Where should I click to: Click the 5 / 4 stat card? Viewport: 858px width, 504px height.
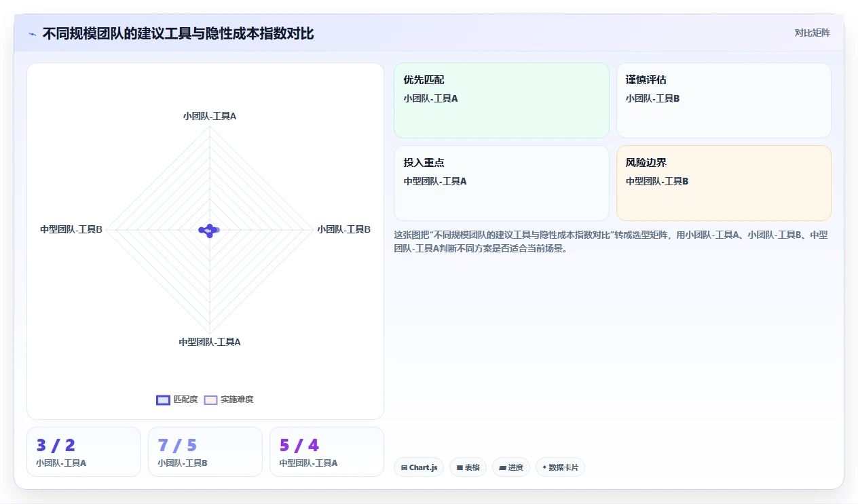coord(327,452)
